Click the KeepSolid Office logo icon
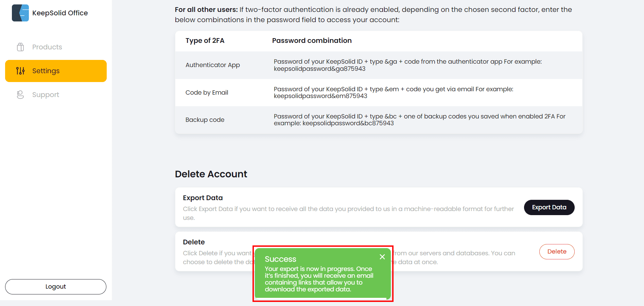644x306 pixels. (x=20, y=13)
